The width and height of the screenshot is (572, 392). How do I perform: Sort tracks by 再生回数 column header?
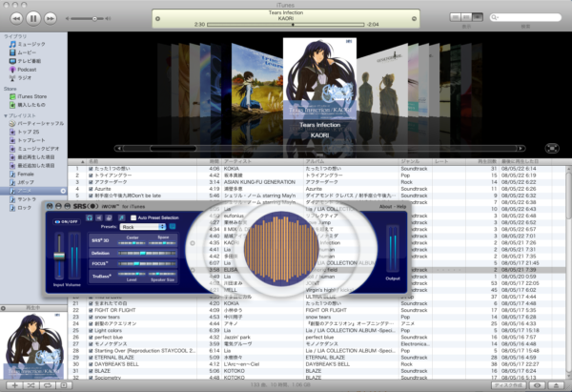(483, 161)
